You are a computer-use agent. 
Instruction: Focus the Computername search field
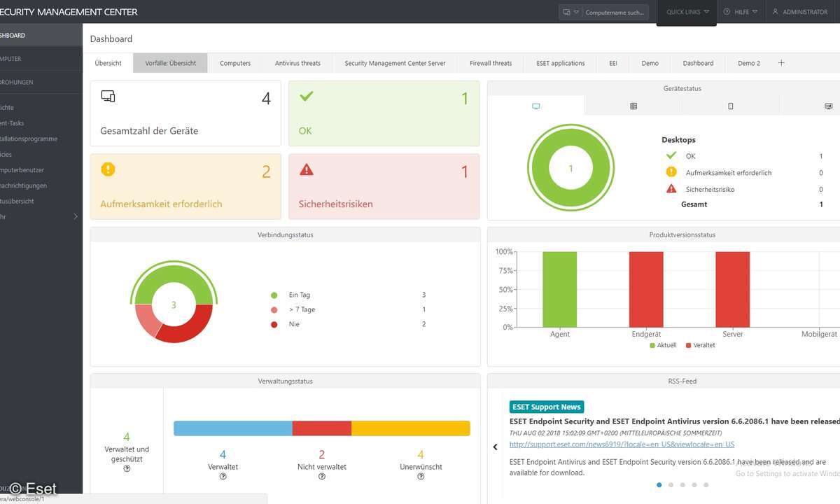pos(615,13)
